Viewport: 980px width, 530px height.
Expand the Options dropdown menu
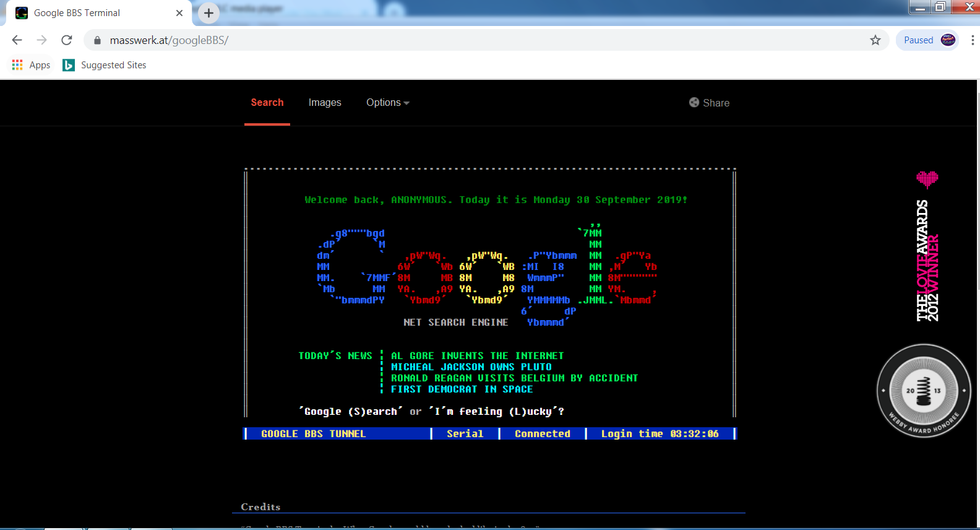tap(388, 103)
